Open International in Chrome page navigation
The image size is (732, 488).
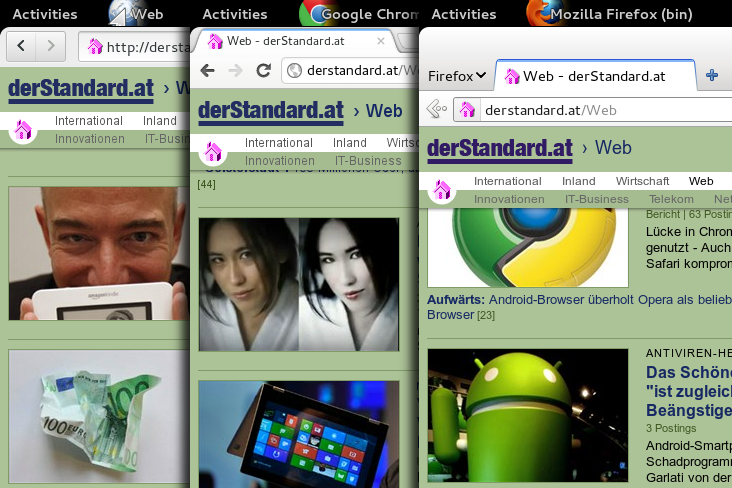coord(279,143)
